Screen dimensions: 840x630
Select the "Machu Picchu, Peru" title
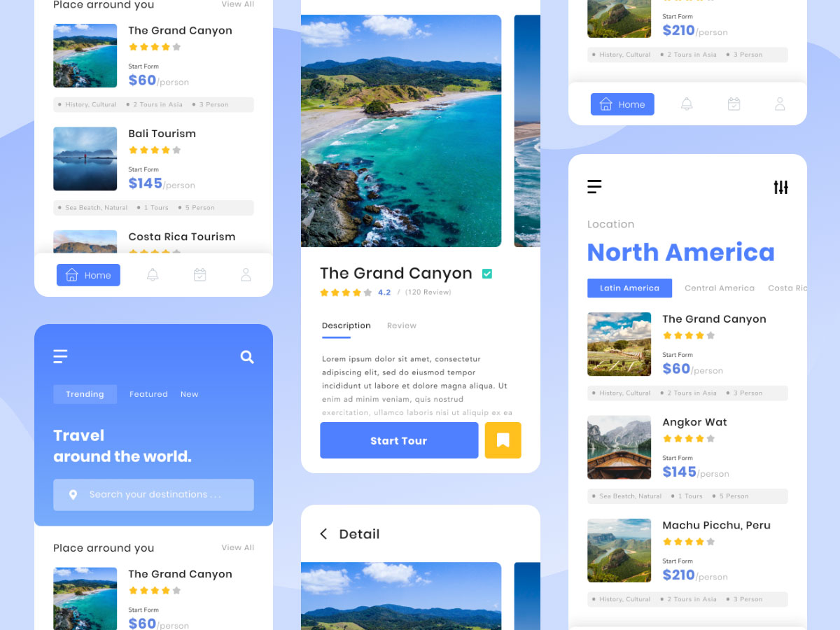716,525
